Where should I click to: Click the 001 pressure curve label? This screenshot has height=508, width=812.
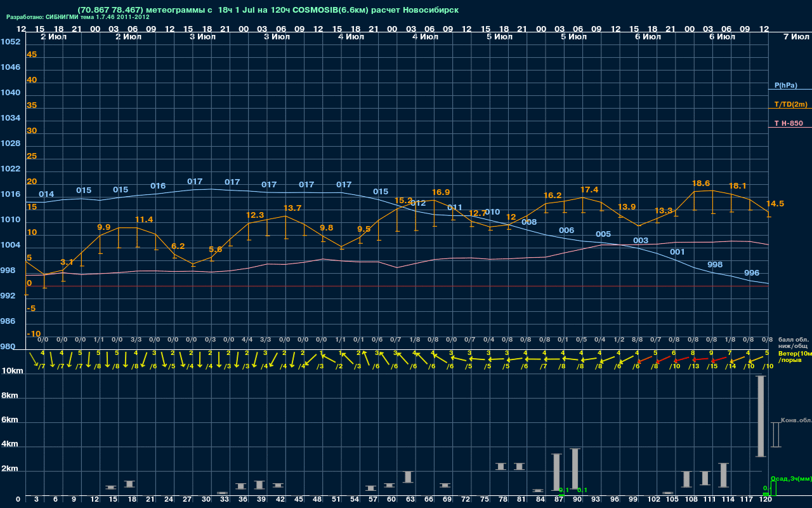click(x=678, y=252)
